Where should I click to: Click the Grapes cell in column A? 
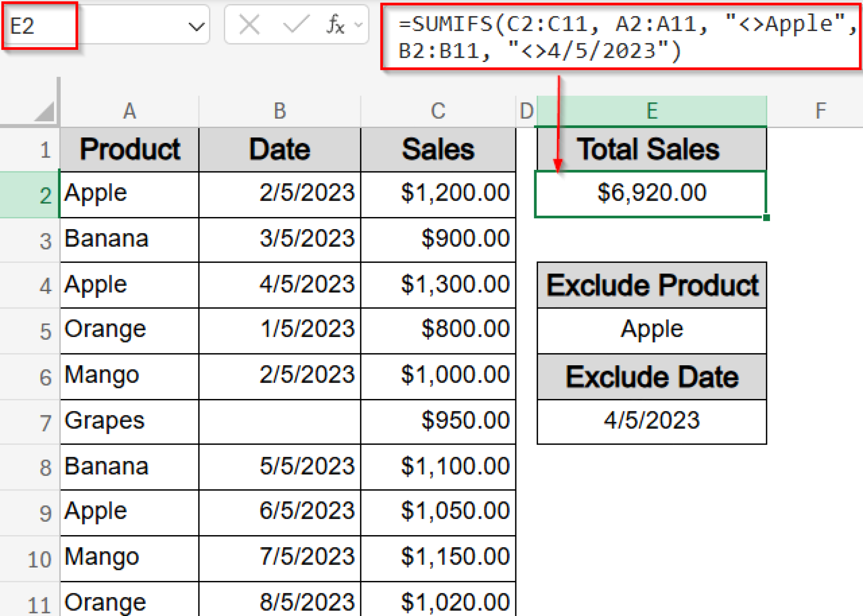[x=129, y=421]
